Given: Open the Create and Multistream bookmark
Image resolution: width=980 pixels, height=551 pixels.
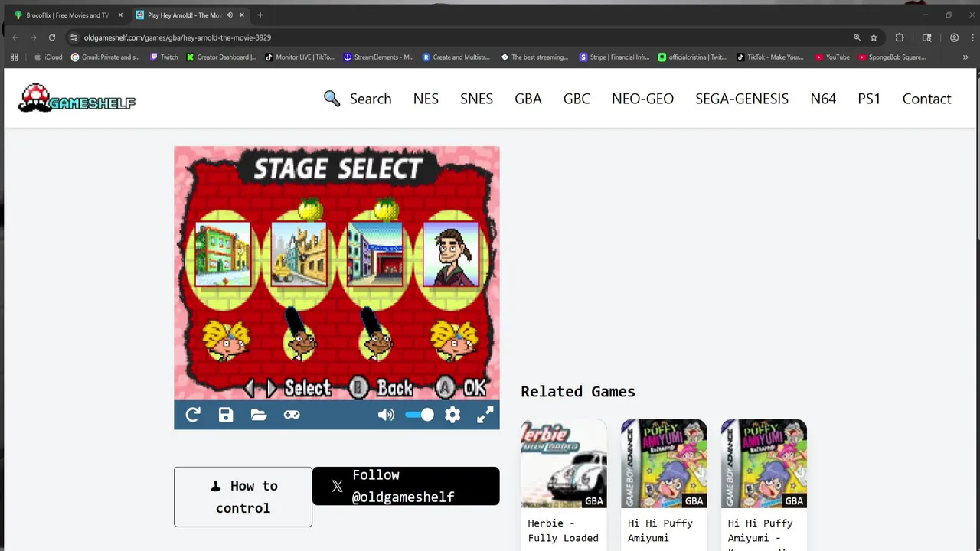Looking at the screenshot, I should [456, 57].
